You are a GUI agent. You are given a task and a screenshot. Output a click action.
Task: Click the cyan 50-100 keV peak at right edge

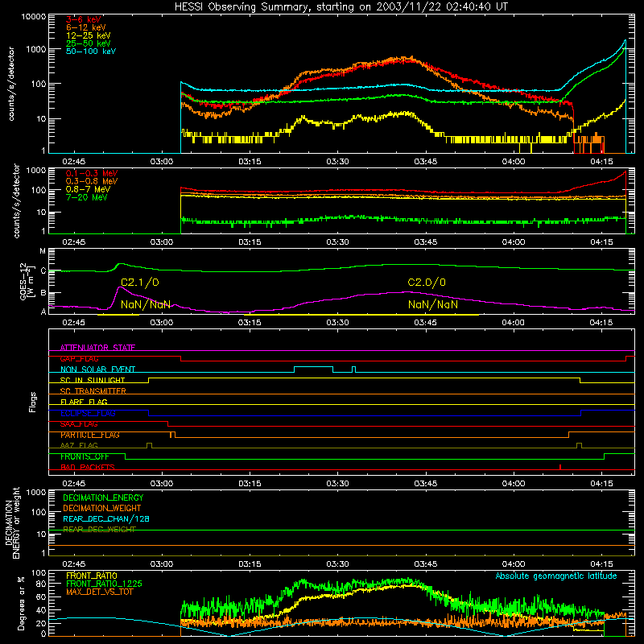point(625,41)
